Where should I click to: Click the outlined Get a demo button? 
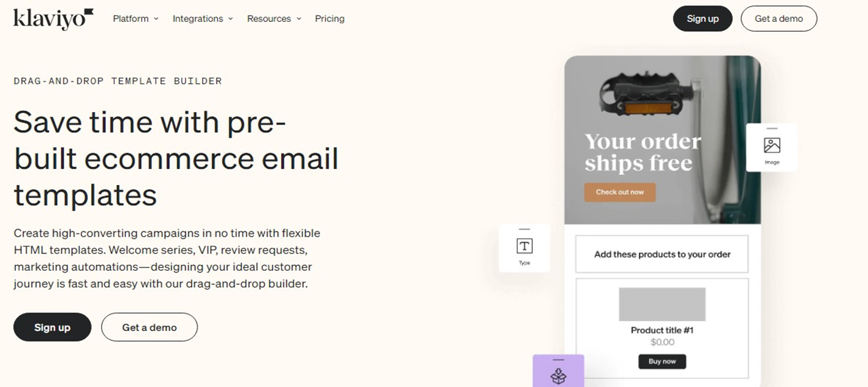[x=149, y=327]
